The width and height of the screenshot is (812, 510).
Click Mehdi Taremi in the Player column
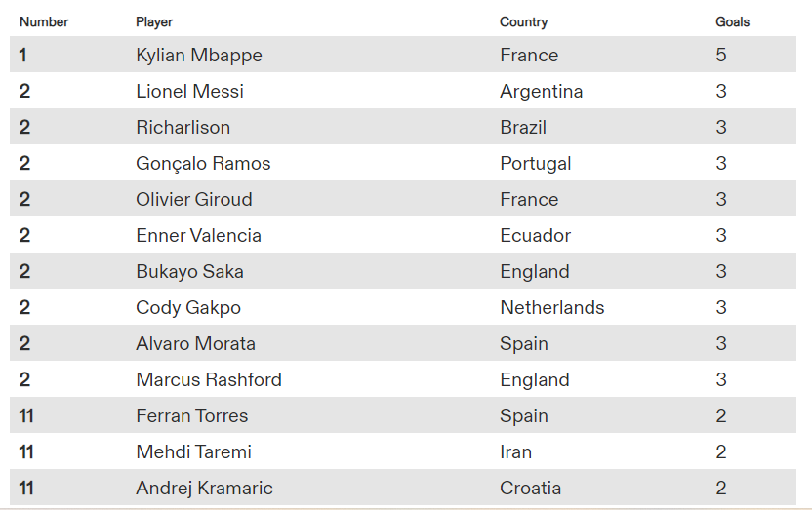click(x=193, y=452)
